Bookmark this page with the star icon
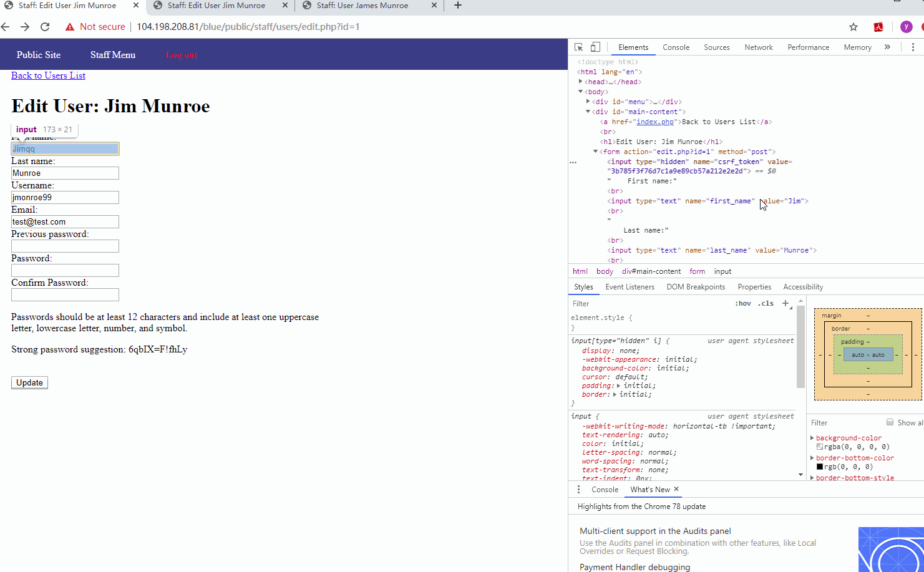The width and height of the screenshot is (924, 572). click(x=853, y=27)
